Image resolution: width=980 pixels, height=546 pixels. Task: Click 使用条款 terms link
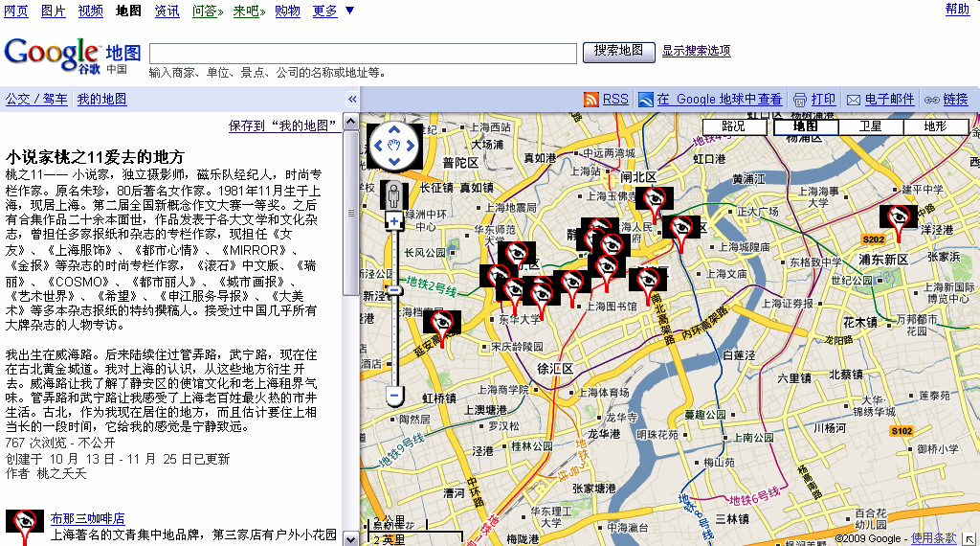[x=934, y=538]
